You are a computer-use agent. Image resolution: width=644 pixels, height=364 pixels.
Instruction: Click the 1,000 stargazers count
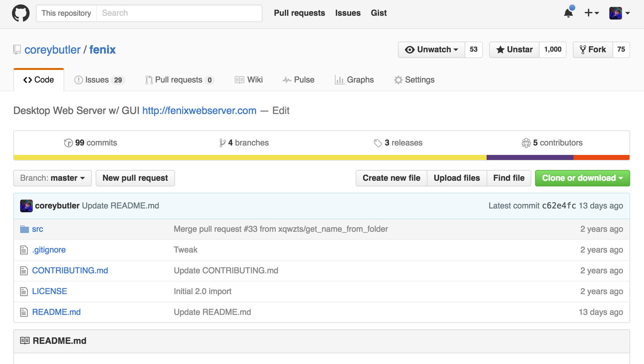(x=553, y=50)
